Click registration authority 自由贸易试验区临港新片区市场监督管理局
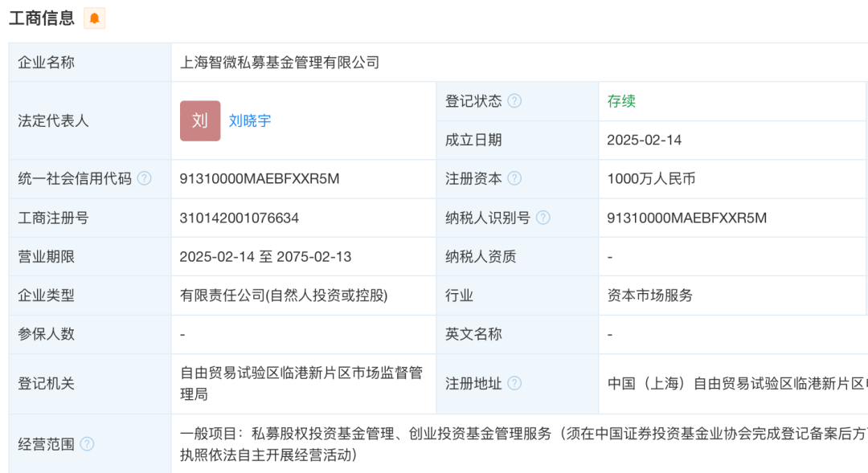868x473 pixels. [x=301, y=383]
